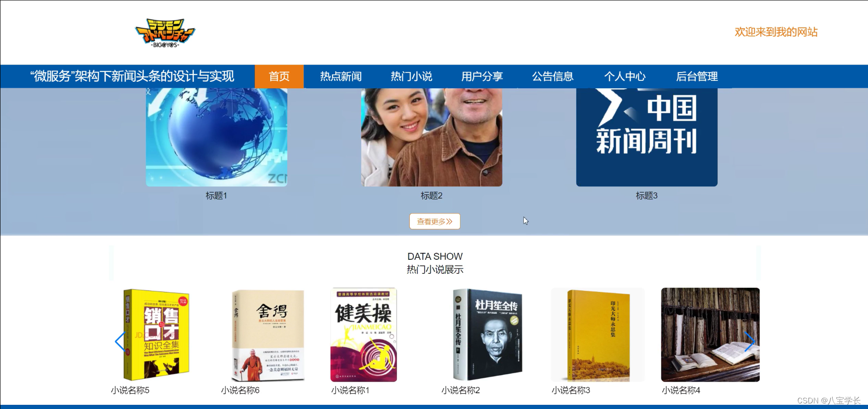The width and height of the screenshot is (868, 409).
Task: Go to 个人中心
Action: point(625,76)
